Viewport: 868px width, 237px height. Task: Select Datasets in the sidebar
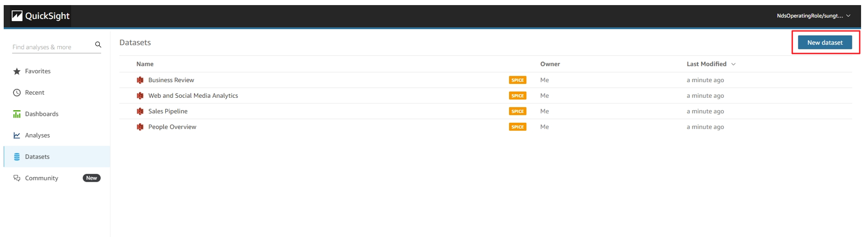pyautogui.click(x=57, y=157)
